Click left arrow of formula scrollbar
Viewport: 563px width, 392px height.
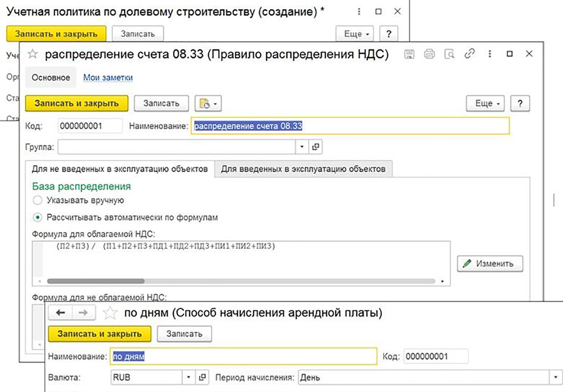click(x=39, y=281)
